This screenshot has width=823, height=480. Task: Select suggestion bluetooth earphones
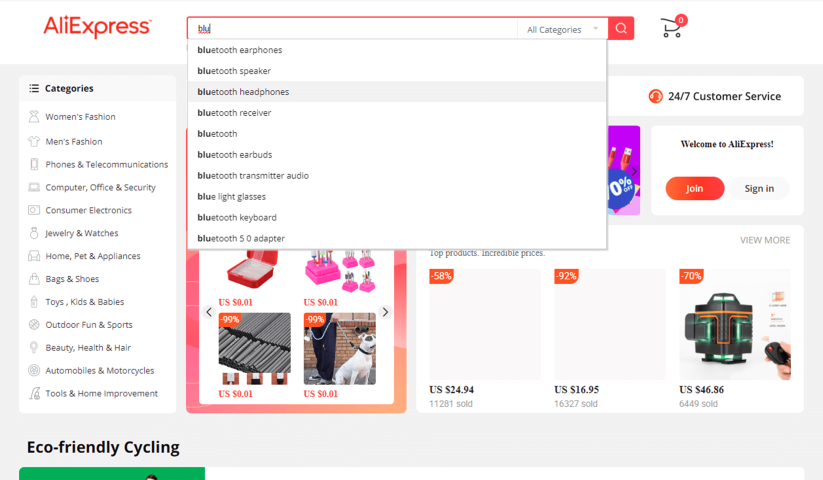(x=397, y=50)
